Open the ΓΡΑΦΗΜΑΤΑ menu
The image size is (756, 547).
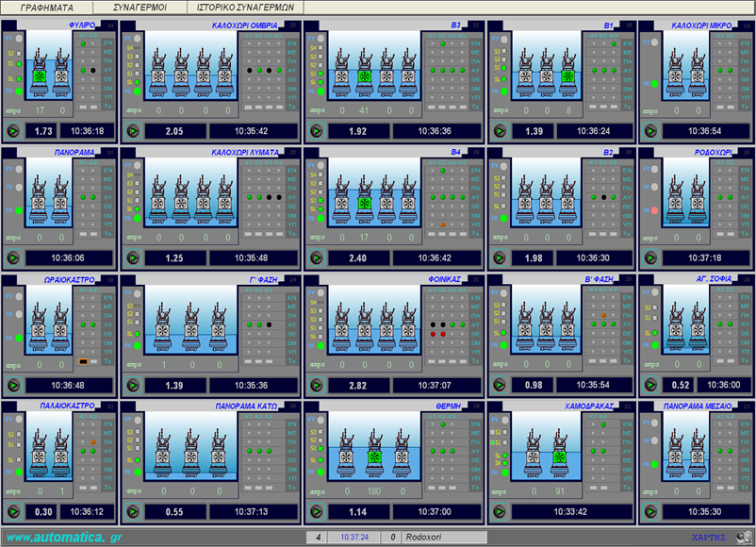pyautogui.click(x=47, y=7)
